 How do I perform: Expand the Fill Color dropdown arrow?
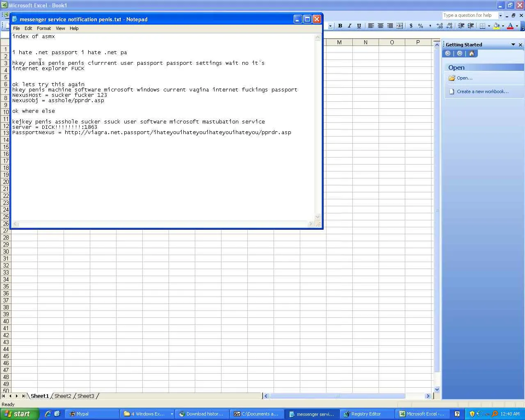(503, 26)
